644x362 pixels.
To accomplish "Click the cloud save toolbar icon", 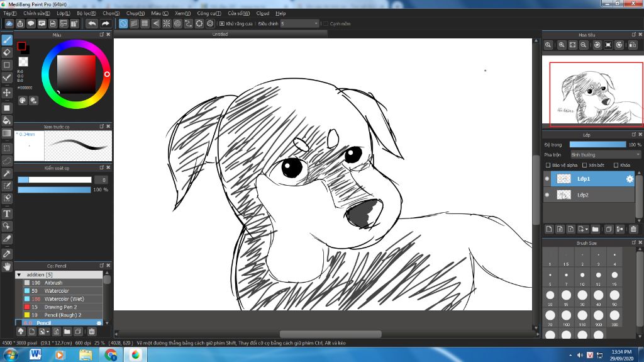I will point(9,24).
